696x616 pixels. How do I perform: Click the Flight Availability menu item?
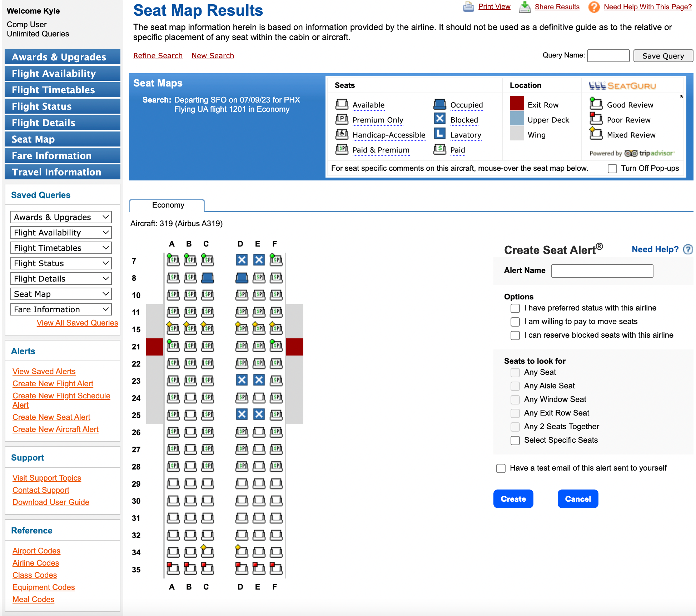(63, 74)
